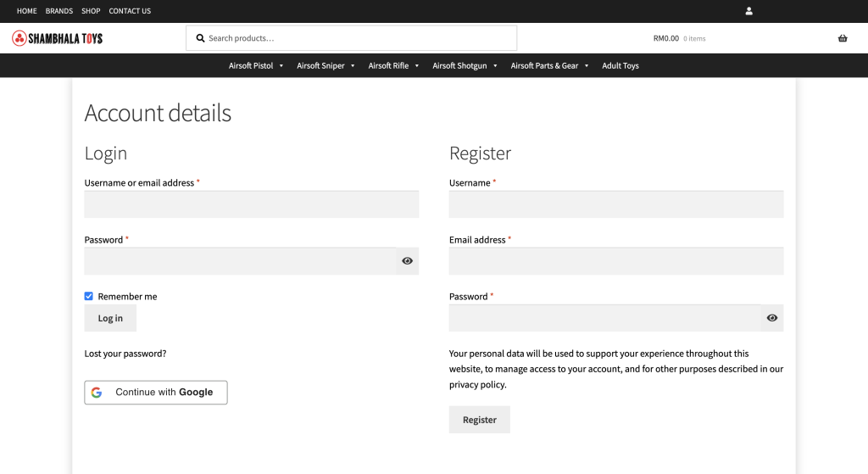Go to Brands in the top menu

point(59,11)
